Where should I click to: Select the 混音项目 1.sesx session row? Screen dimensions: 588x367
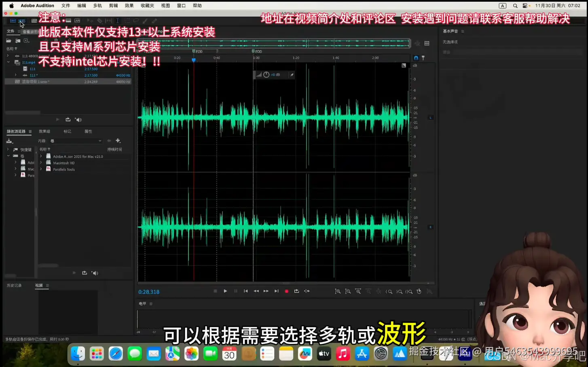tap(68, 82)
